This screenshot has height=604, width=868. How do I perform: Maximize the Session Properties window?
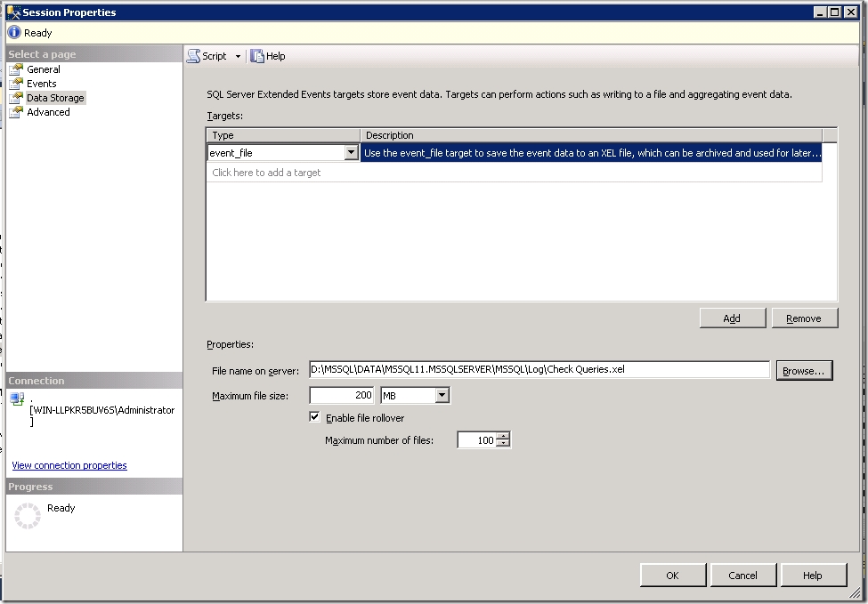(x=835, y=12)
